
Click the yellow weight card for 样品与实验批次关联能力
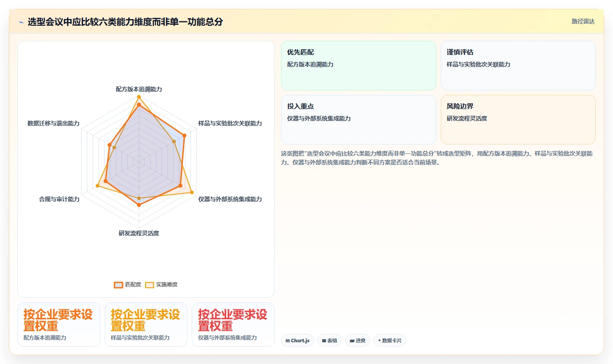pyautogui.click(x=146, y=325)
